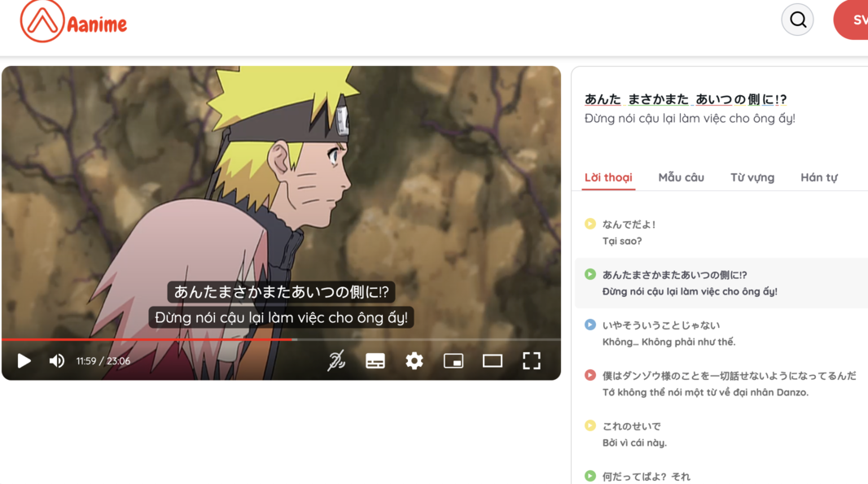Switch to the Mẫu câu tab
This screenshot has height=484, width=868.
[x=681, y=177]
